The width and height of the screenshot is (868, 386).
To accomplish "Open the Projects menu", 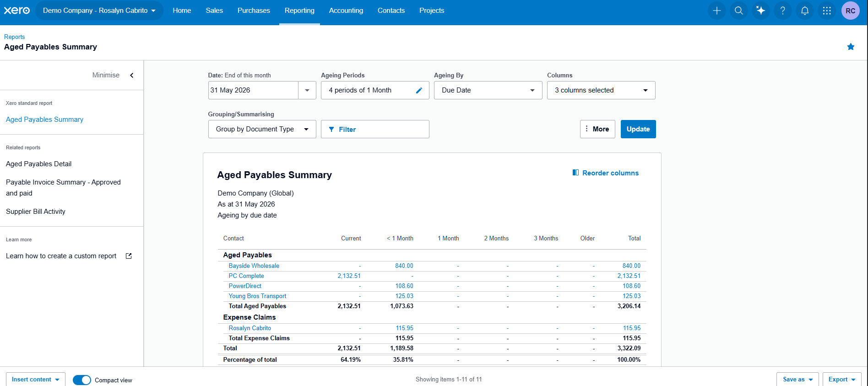I will 432,11.
